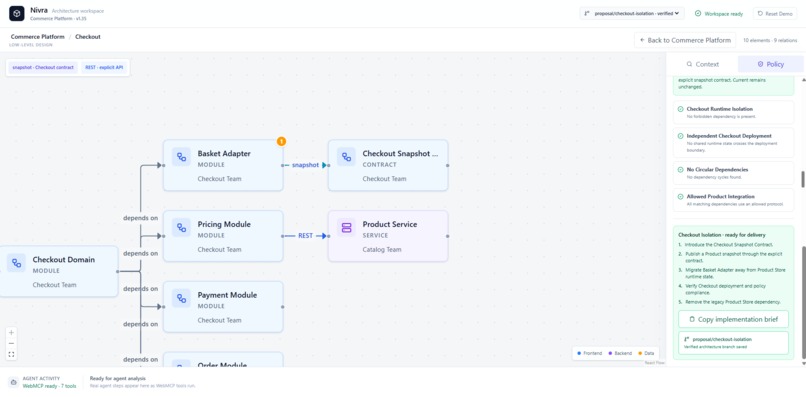Toggle the REST - explicit API filter chip
This screenshot has width=806, height=397.
[x=104, y=67]
